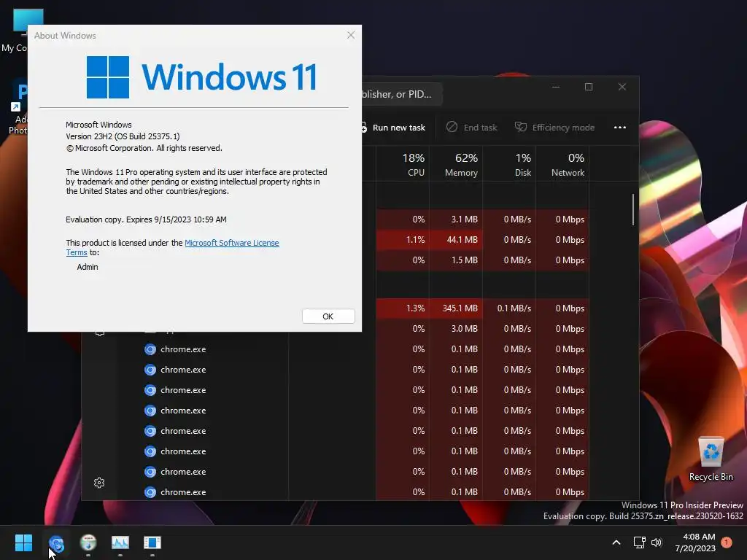This screenshot has height=560, width=747.
Task: Click OK in About Windows dialog
Action: tap(328, 316)
